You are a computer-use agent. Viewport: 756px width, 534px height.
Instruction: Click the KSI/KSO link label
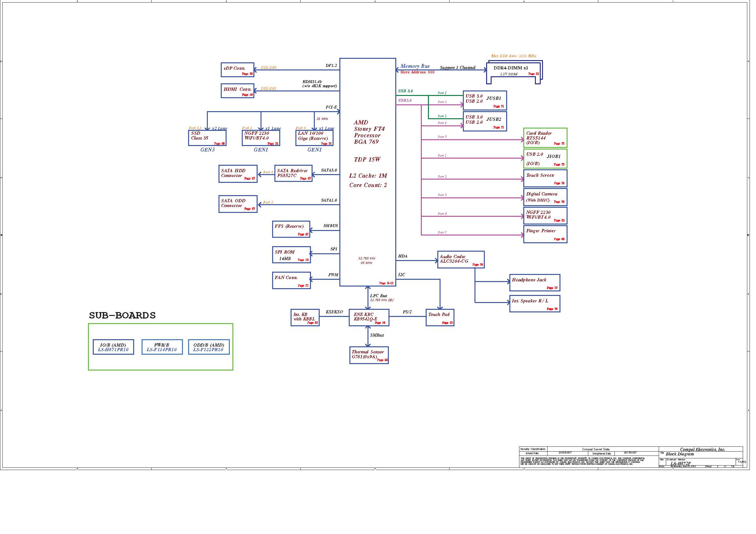(334, 312)
